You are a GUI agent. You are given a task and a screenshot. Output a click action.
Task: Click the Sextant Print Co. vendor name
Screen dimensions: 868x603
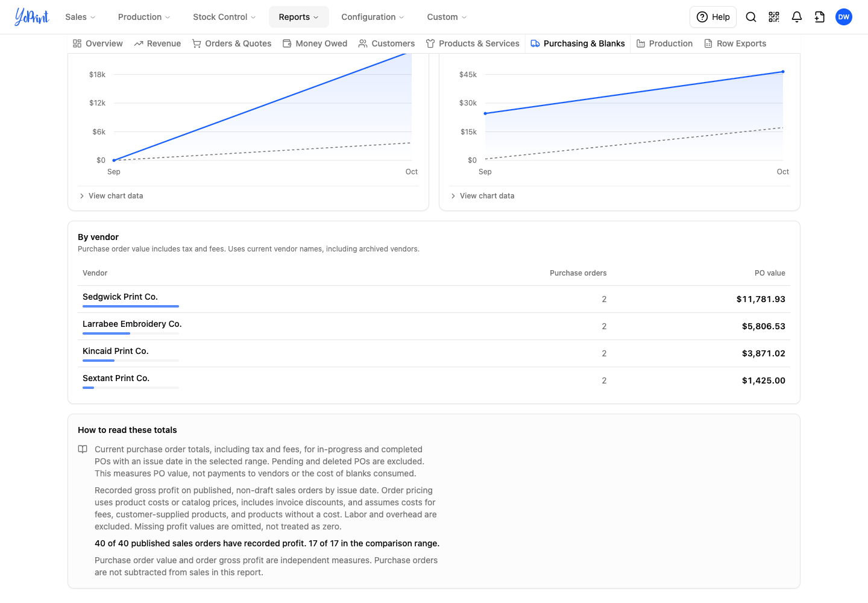click(116, 378)
